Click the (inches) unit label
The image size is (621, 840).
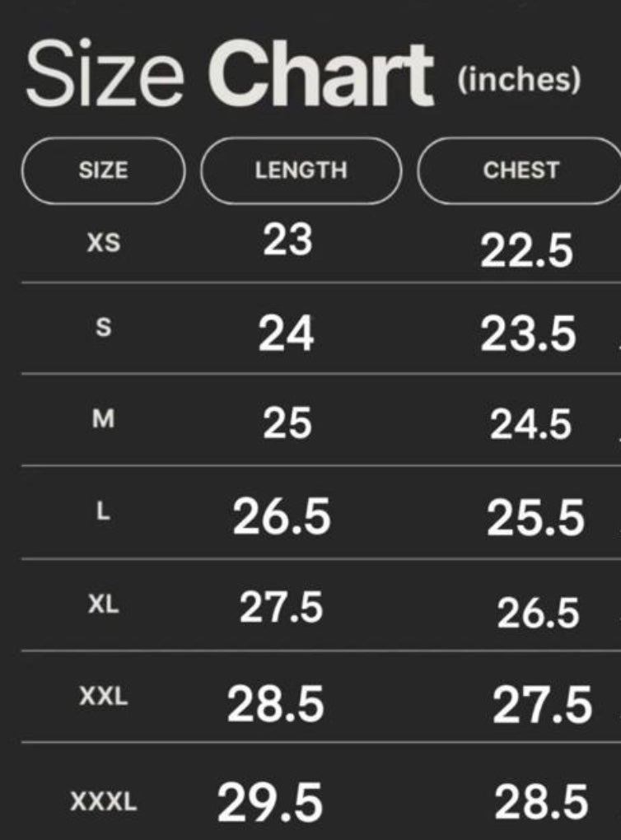click(x=519, y=80)
